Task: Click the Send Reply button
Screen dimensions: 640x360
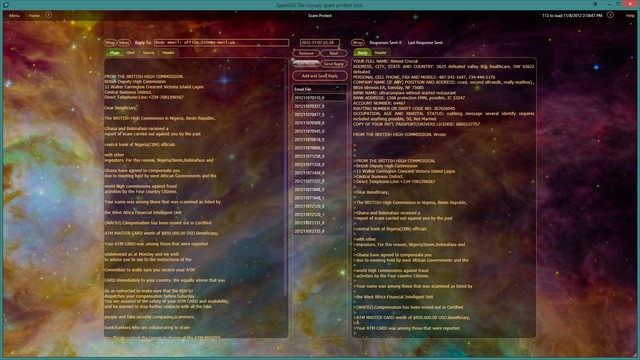Action: pyautogui.click(x=334, y=64)
